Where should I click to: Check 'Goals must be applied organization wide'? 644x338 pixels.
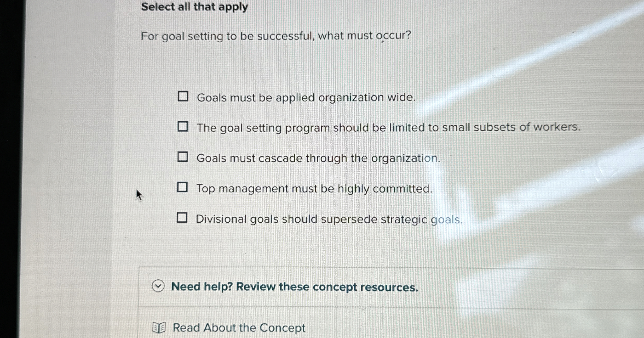tap(183, 97)
